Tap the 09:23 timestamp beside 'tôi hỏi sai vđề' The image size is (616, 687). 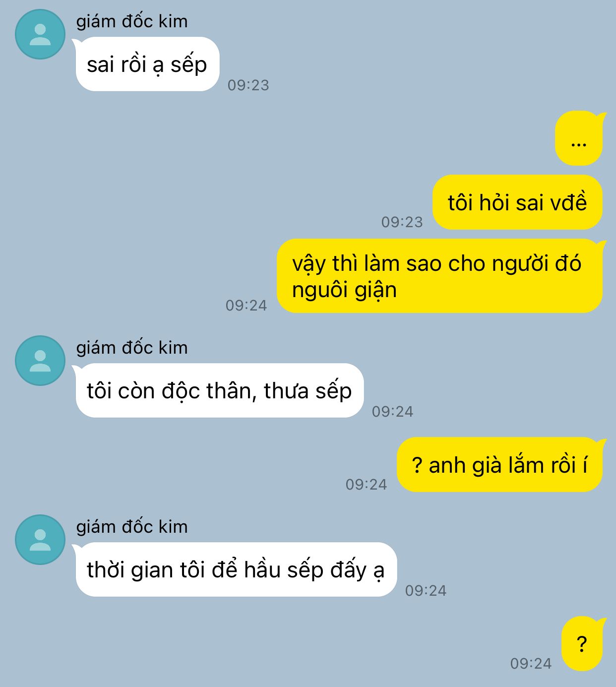click(402, 222)
